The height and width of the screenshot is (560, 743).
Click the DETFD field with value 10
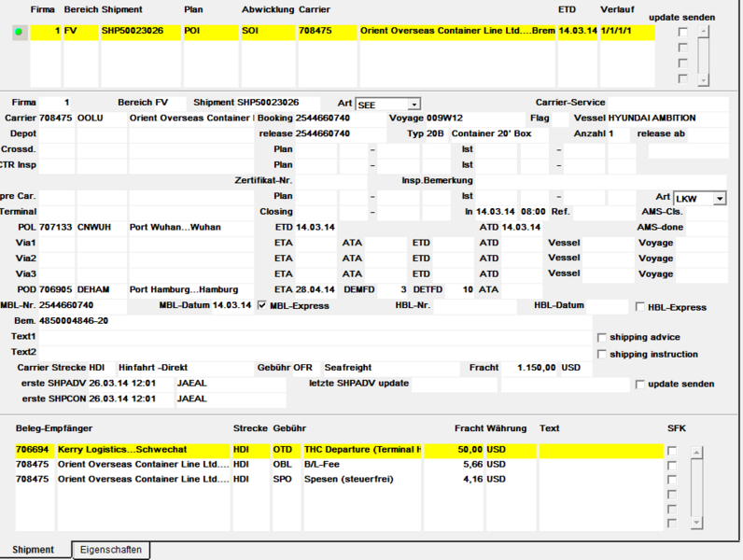459,289
